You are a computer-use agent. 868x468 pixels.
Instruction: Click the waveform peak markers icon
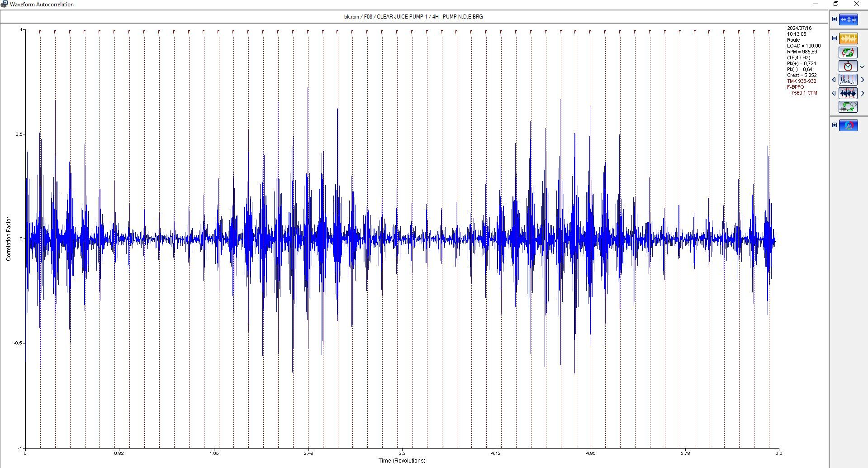click(x=848, y=94)
